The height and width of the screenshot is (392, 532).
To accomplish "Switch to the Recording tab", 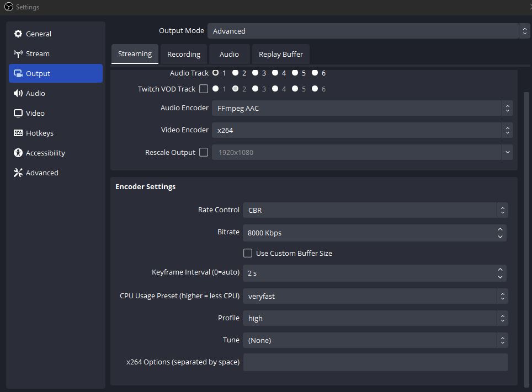I will (183, 54).
